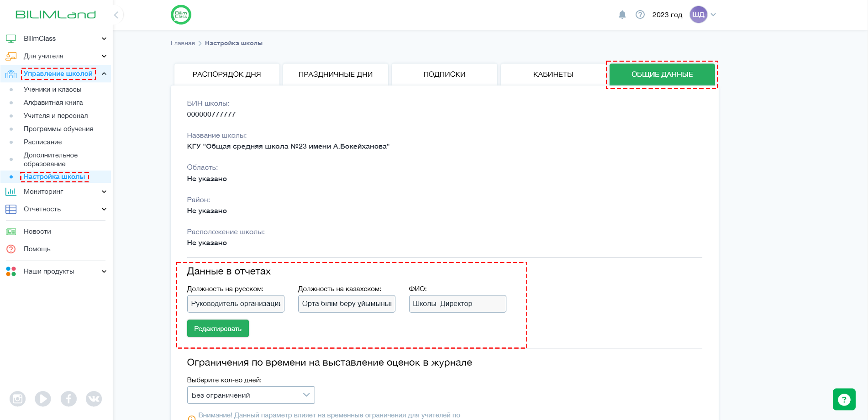This screenshot has width=868, height=420.
Task: Open Ученики и классы
Action: 52,89
